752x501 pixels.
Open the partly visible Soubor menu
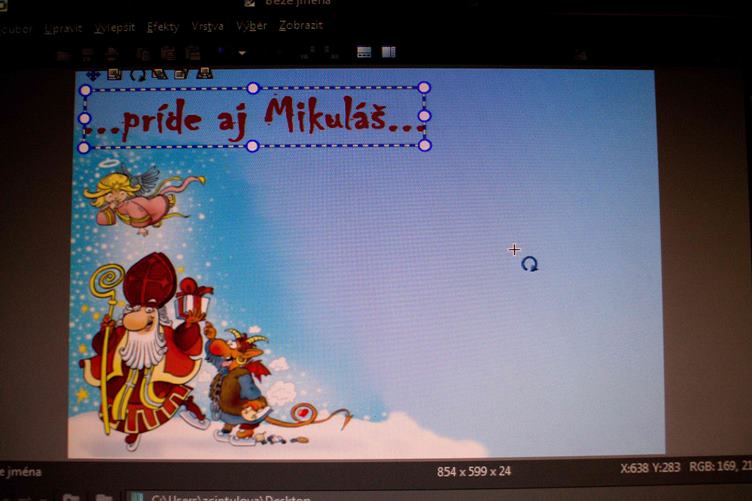(16, 29)
